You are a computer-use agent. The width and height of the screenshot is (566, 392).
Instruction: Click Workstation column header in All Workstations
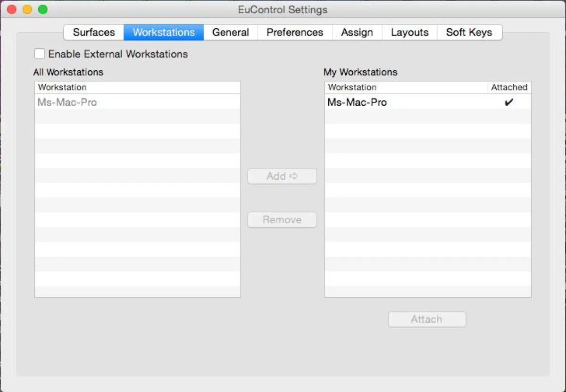138,87
